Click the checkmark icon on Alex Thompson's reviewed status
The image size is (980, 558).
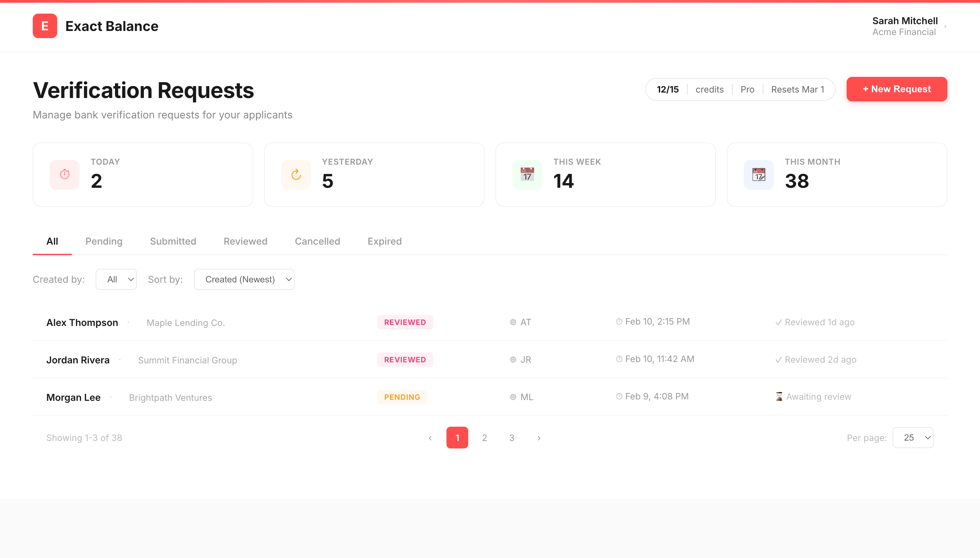tap(779, 322)
